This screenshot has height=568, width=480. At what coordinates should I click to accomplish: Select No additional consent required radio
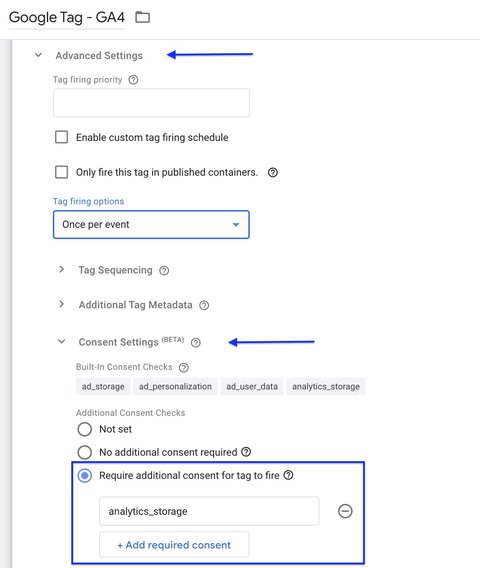(84, 452)
